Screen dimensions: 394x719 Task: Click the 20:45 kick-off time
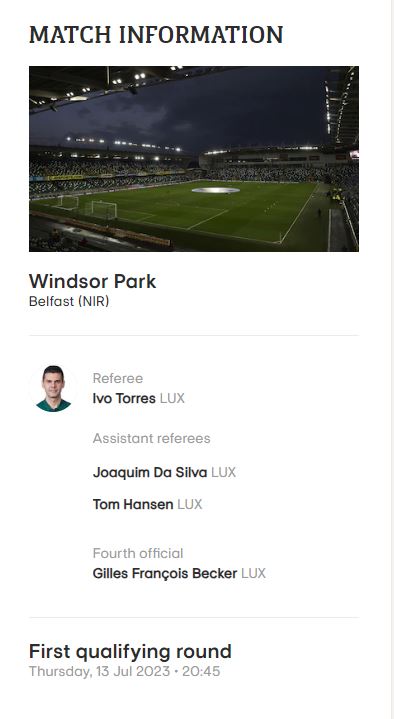(x=201, y=671)
